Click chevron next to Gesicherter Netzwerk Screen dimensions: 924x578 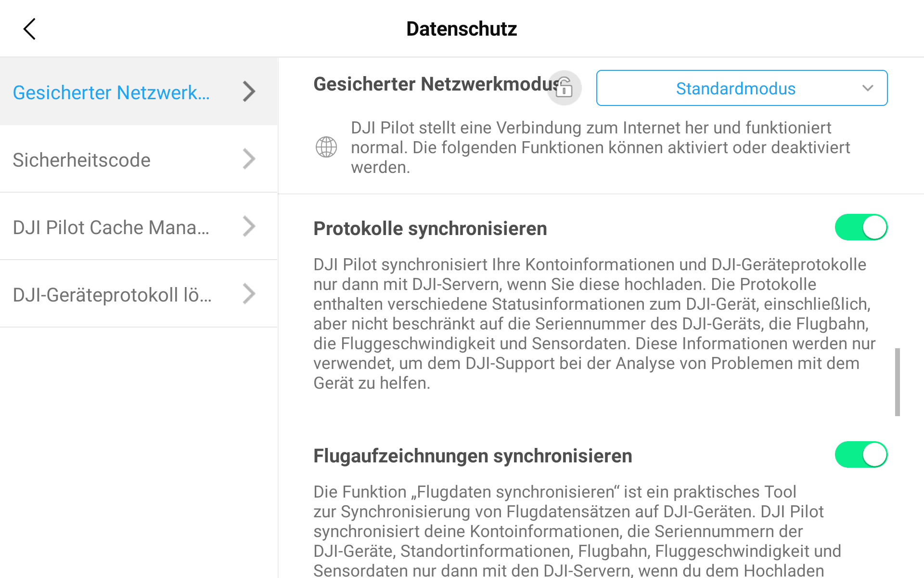[249, 92]
